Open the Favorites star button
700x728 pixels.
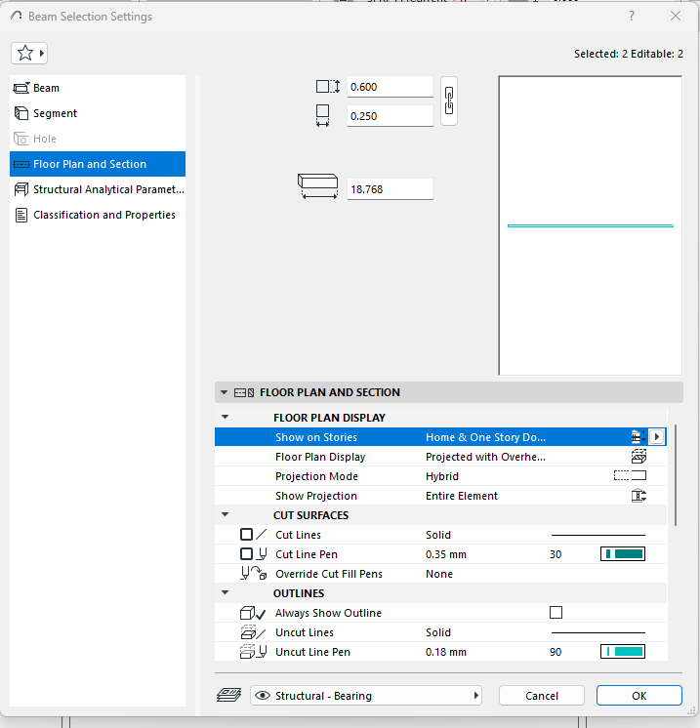[x=28, y=53]
